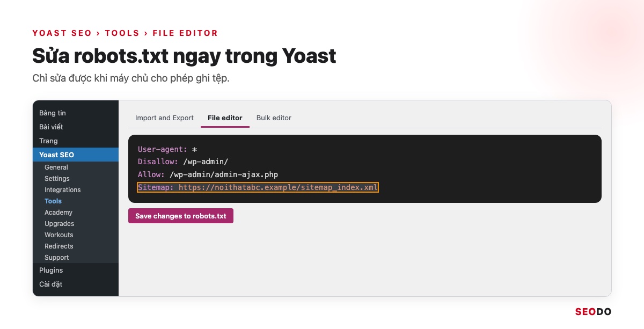Click Save changes to robots.txt button

[181, 216]
